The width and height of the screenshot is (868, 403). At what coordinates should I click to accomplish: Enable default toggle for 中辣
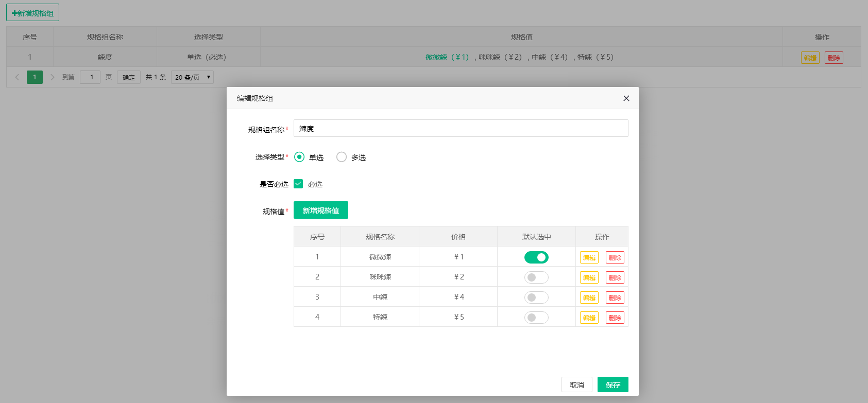pyautogui.click(x=536, y=297)
